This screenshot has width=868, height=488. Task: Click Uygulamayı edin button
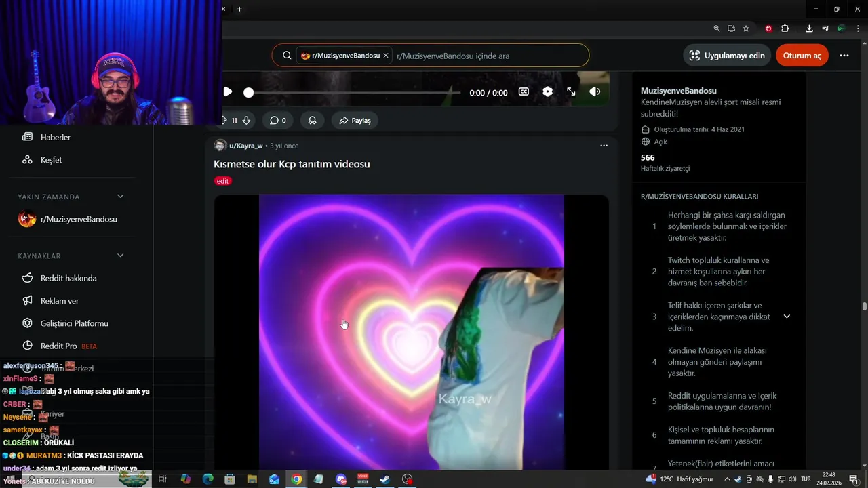click(x=727, y=56)
